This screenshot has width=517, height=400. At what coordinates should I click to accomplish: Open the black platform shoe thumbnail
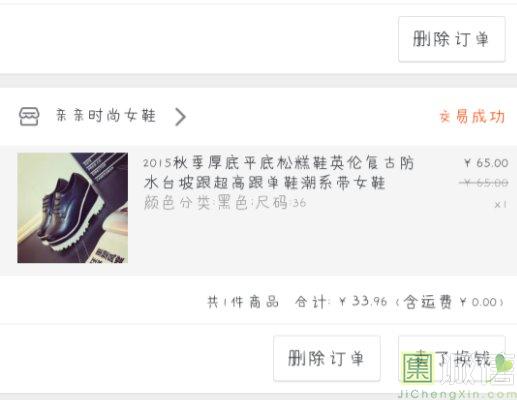pos(73,208)
